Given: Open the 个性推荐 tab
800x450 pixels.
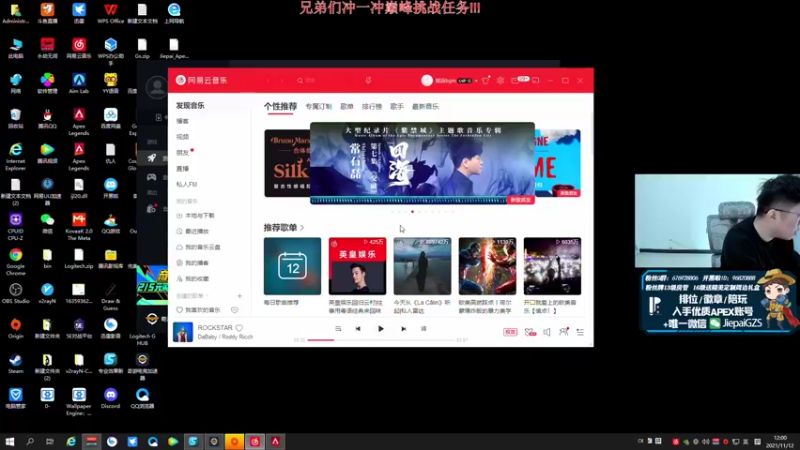Looking at the screenshot, I should tap(280, 106).
